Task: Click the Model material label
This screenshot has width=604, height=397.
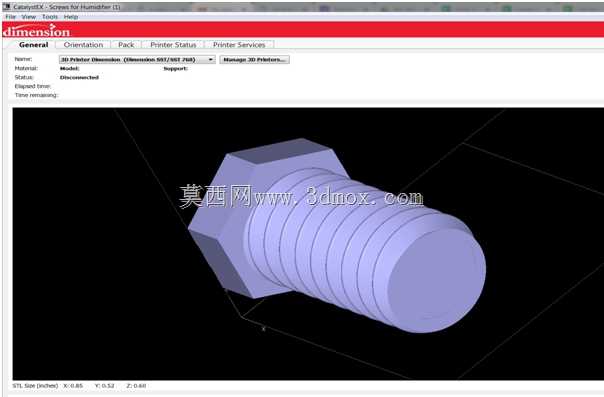Action: (x=69, y=69)
